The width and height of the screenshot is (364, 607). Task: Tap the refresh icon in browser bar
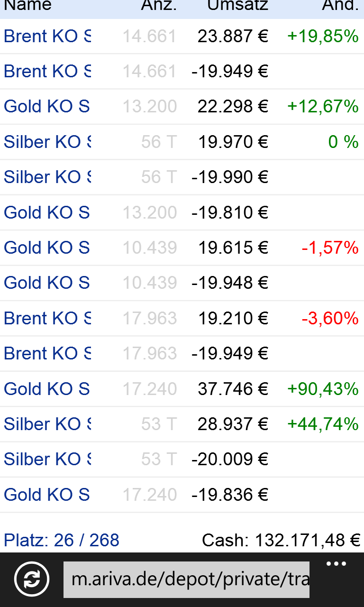31,579
